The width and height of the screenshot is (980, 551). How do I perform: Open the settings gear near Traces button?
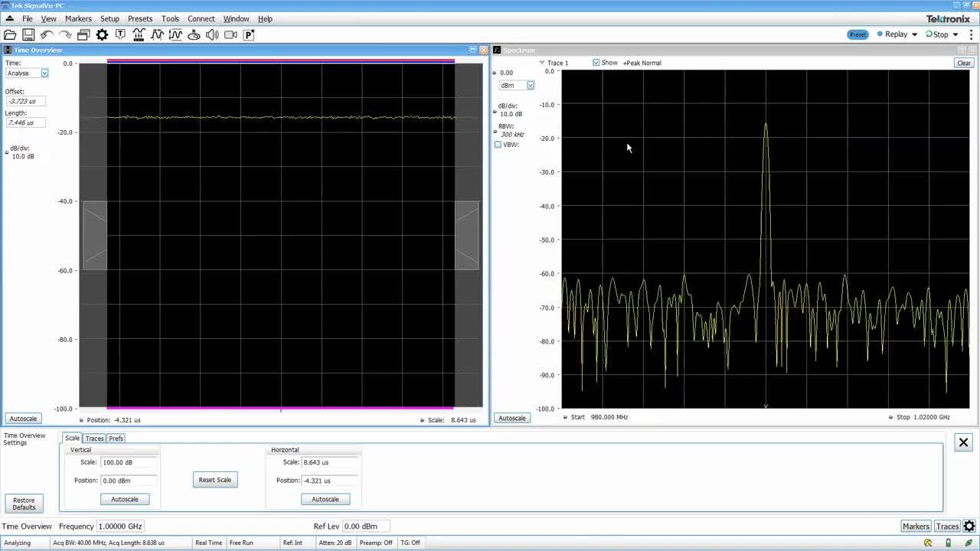[969, 527]
